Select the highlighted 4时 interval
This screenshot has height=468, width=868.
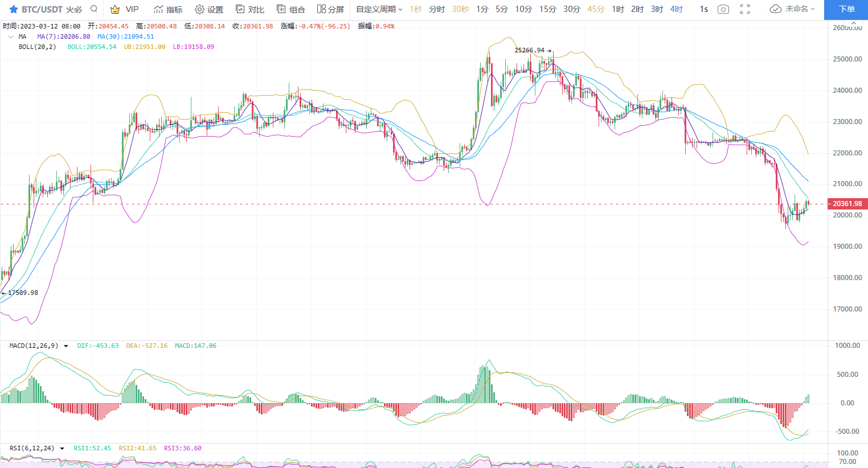point(677,9)
